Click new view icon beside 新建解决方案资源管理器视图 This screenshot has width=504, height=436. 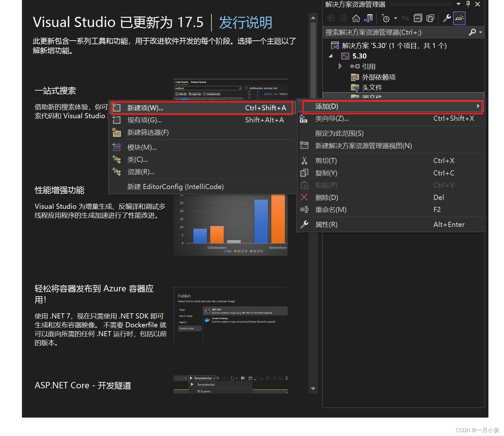(304, 146)
